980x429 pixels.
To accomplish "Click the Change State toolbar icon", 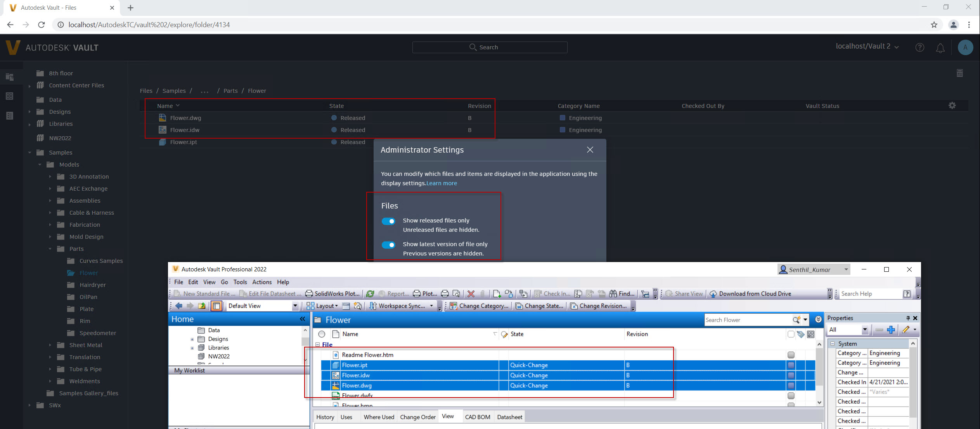I will click(519, 306).
